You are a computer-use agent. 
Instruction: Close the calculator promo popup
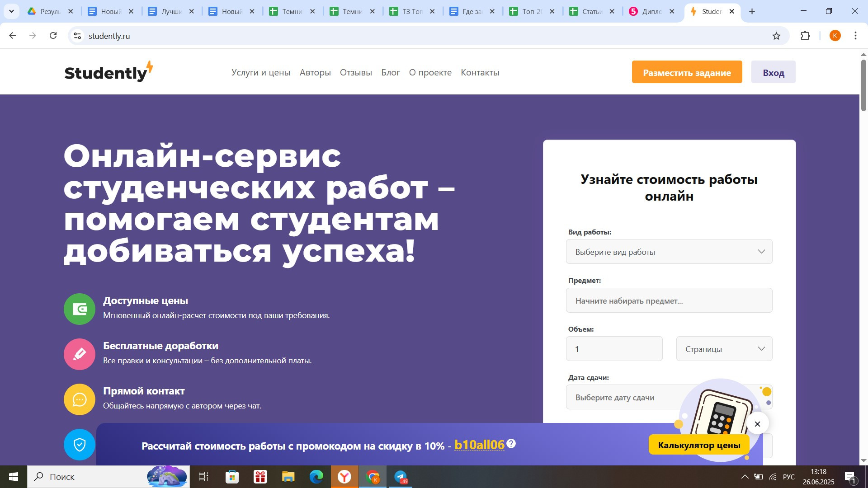tap(758, 424)
